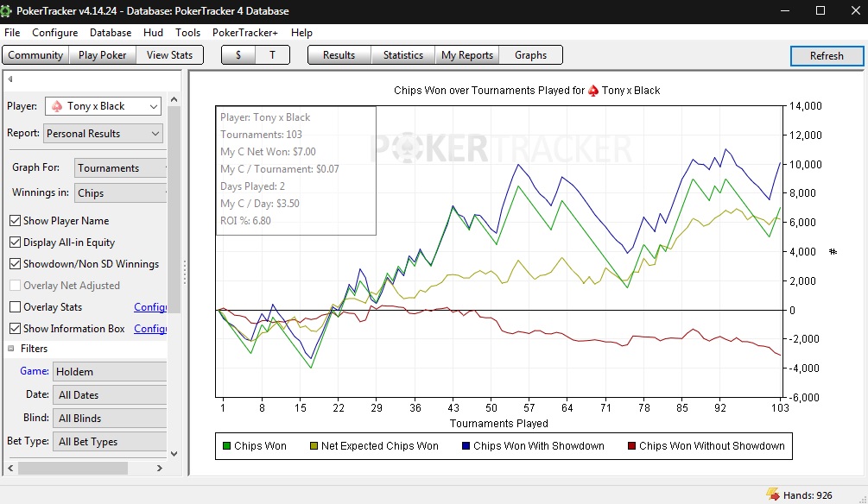Uncheck Display All-in Equity

tap(16, 243)
